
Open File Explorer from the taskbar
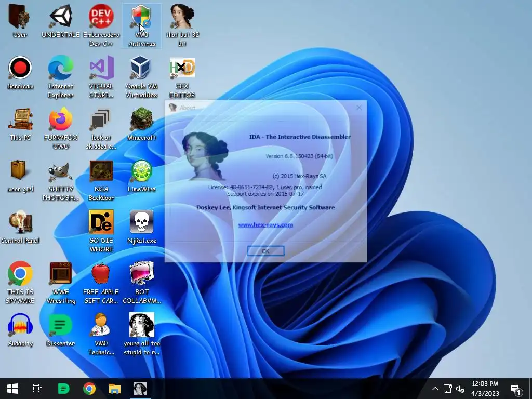pyautogui.click(x=115, y=389)
